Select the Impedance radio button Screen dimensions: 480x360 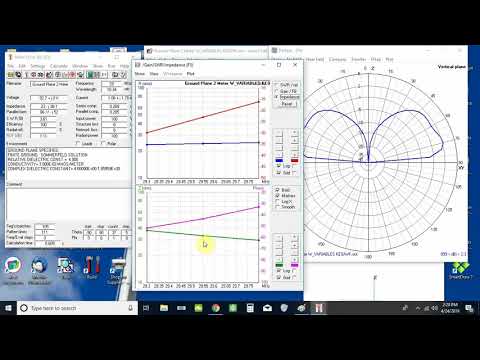coord(276,97)
